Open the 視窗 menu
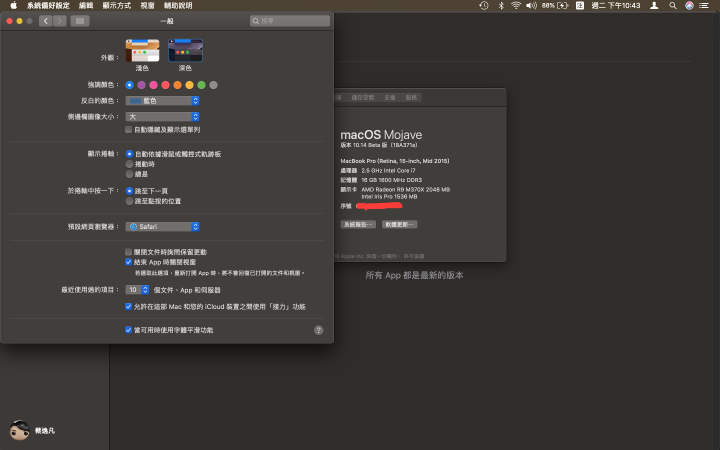 pos(147,6)
